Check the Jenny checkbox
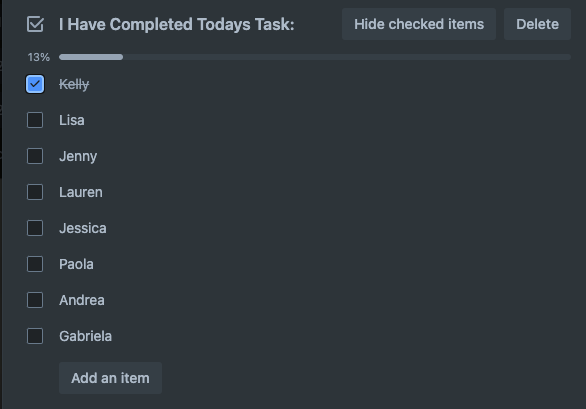The image size is (586, 409). click(x=35, y=156)
